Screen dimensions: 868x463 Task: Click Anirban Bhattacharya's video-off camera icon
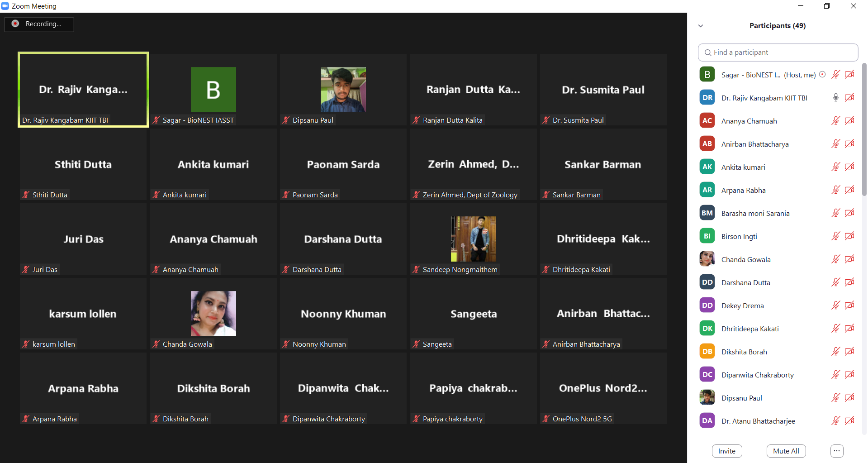(849, 144)
